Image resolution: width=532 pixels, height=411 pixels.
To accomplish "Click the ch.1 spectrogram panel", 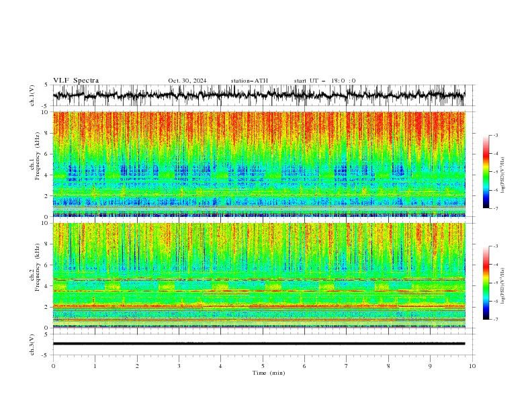I will [x=259, y=164].
